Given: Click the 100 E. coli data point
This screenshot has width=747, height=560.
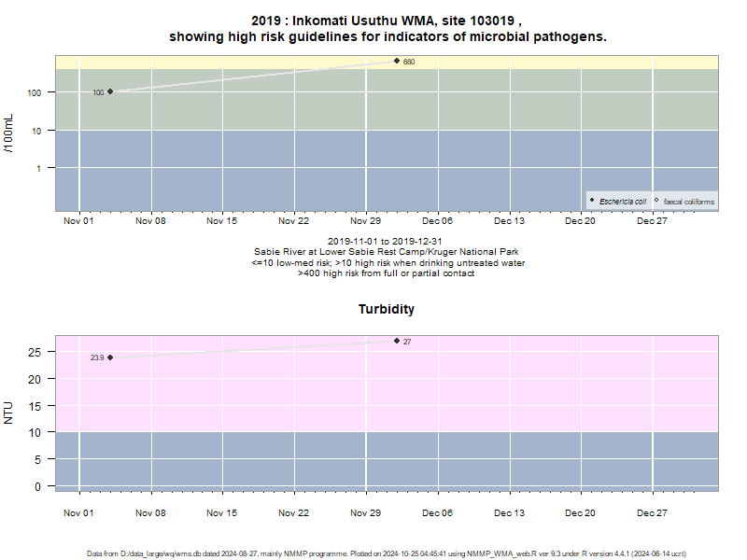Looking at the screenshot, I should click(110, 91).
